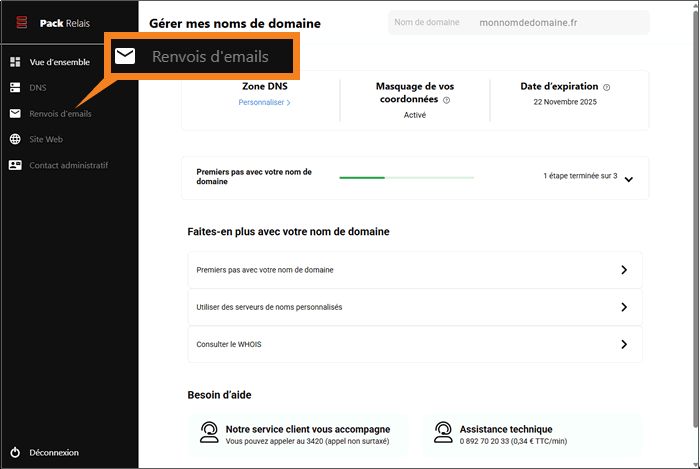This screenshot has height=469, width=700.
Task: Open the Consulter le WHOIS row arrow
Action: click(x=624, y=344)
